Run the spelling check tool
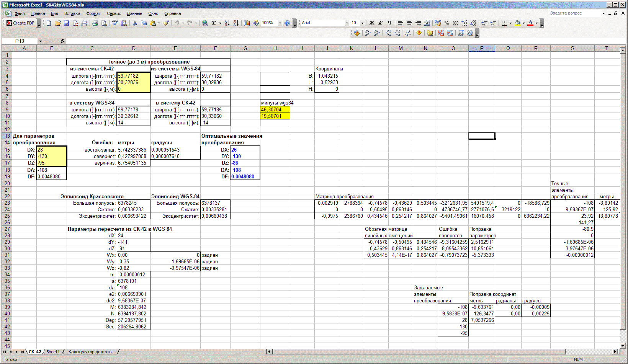628x364 pixels. 115,23
